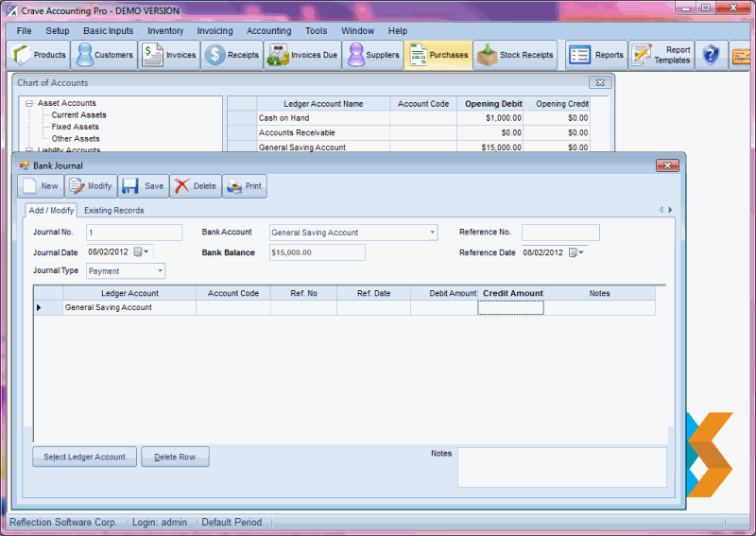The height and width of the screenshot is (536, 756).
Task: Open Bank Account dropdown
Action: (432, 233)
